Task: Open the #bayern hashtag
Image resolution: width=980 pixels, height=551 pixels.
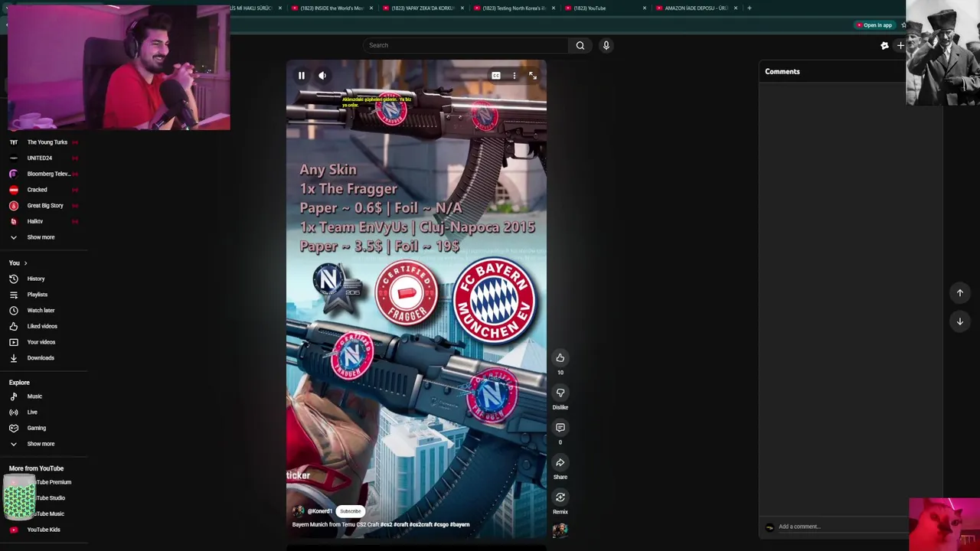Action: pos(459,525)
